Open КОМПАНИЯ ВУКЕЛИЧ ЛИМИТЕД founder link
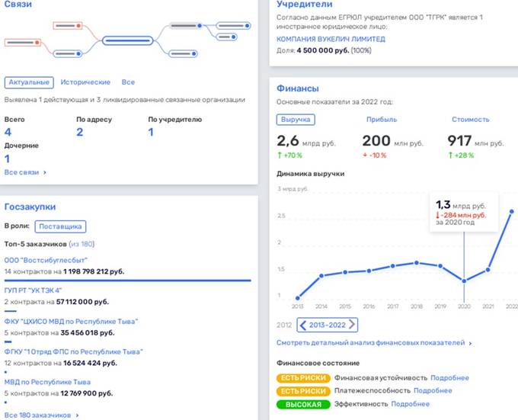This screenshot has height=420, width=518. pos(331,39)
